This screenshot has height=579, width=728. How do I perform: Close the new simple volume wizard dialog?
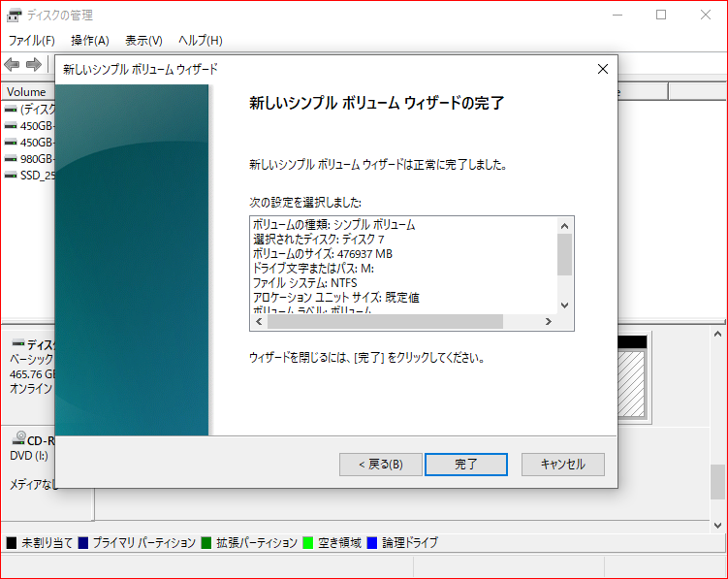[x=603, y=69]
